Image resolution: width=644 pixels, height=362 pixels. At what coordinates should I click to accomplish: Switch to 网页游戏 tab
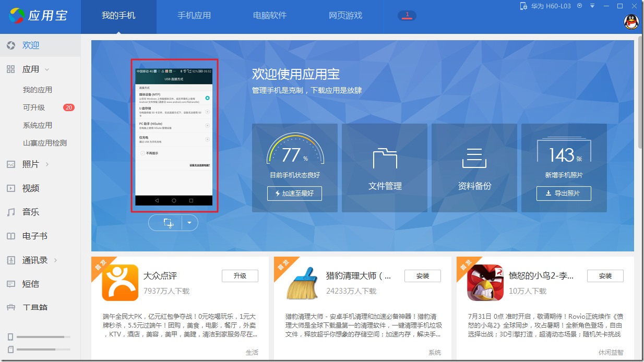[x=345, y=16]
